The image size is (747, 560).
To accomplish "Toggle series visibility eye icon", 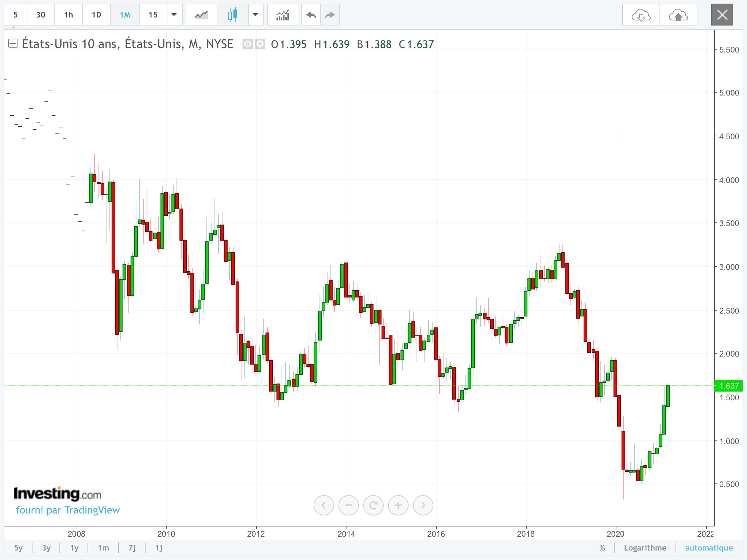I will coord(248,44).
